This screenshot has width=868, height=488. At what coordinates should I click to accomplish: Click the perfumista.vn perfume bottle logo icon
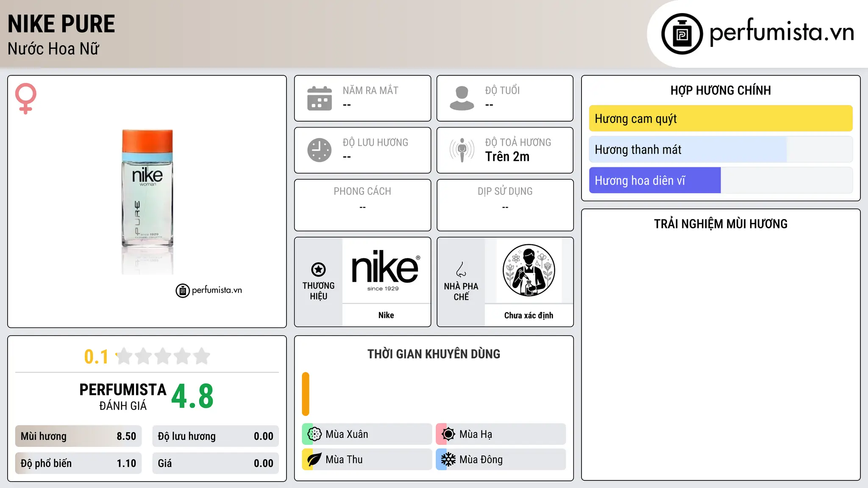pos(682,33)
